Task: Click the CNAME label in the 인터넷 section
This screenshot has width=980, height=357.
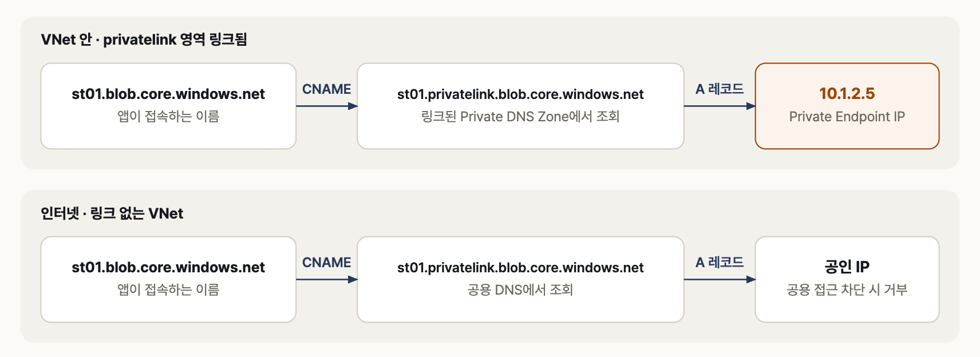Action: pyautogui.click(x=326, y=263)
